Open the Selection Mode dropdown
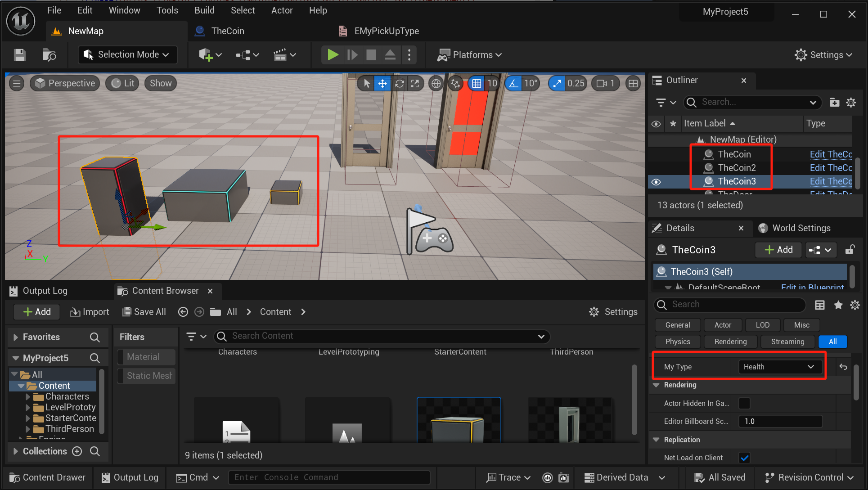This screenshot has width=868, height=490. point(127,55)
